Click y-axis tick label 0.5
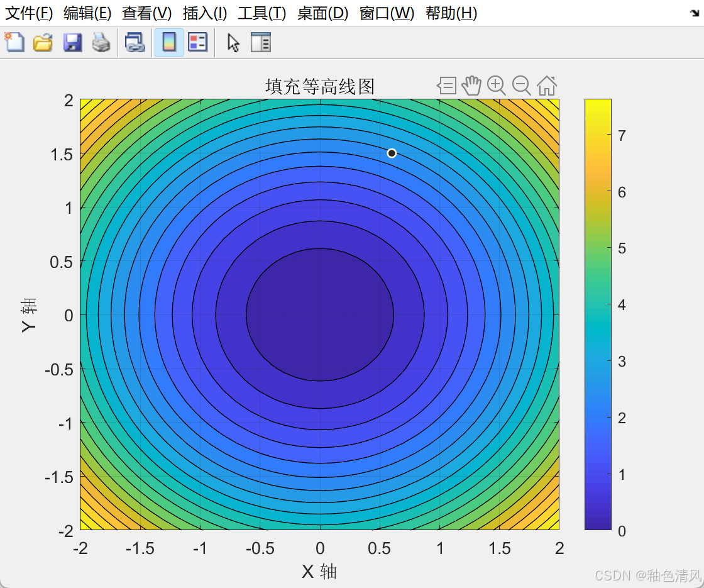This screenshot has width=704, height=588. [x=61, y=262]
